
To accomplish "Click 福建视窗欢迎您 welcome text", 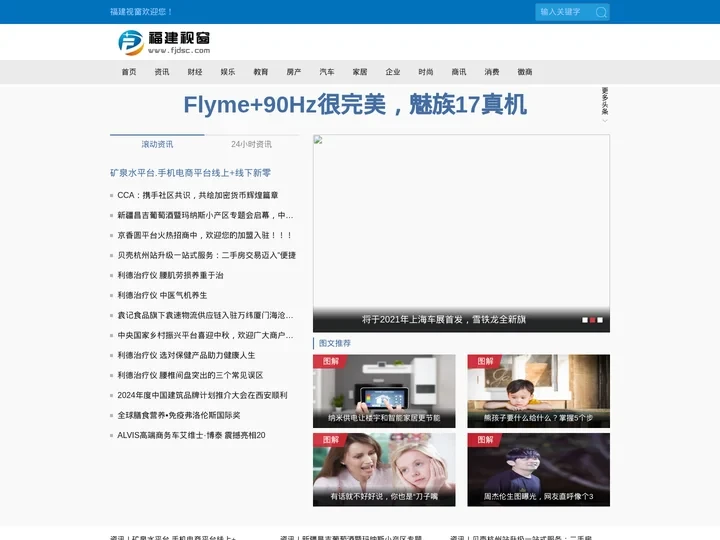I will 141,12.
